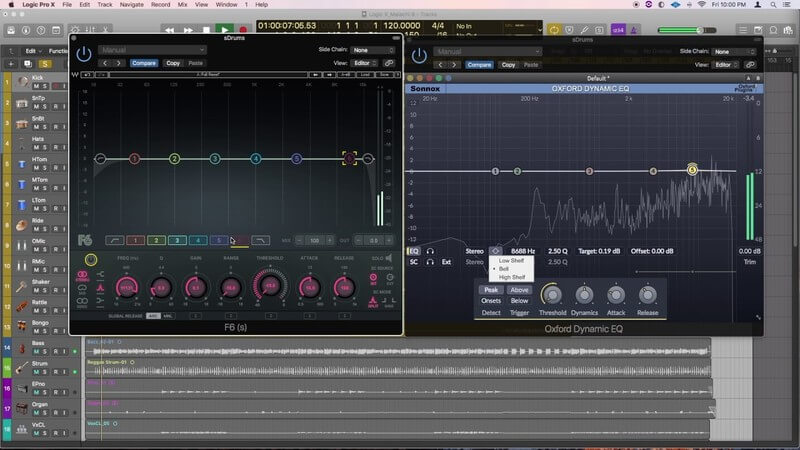This screenshot has height=450, width=800.
Task: Click the F6 THRESHOLD knob
Action: (x=270, y=286)
